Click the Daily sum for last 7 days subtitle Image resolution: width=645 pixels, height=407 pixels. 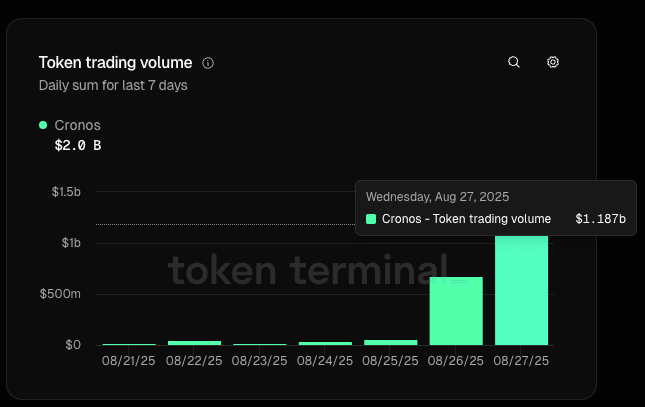tap(113, 85)
